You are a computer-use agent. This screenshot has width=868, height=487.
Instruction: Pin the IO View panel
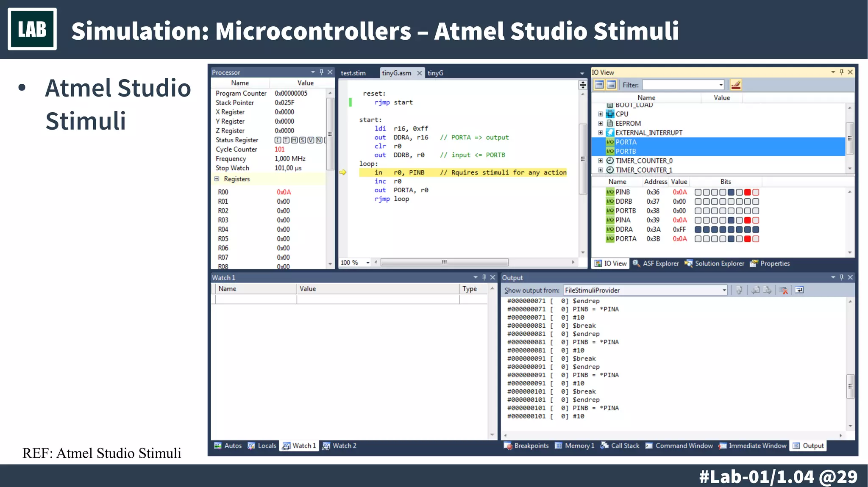click(842, 72)
